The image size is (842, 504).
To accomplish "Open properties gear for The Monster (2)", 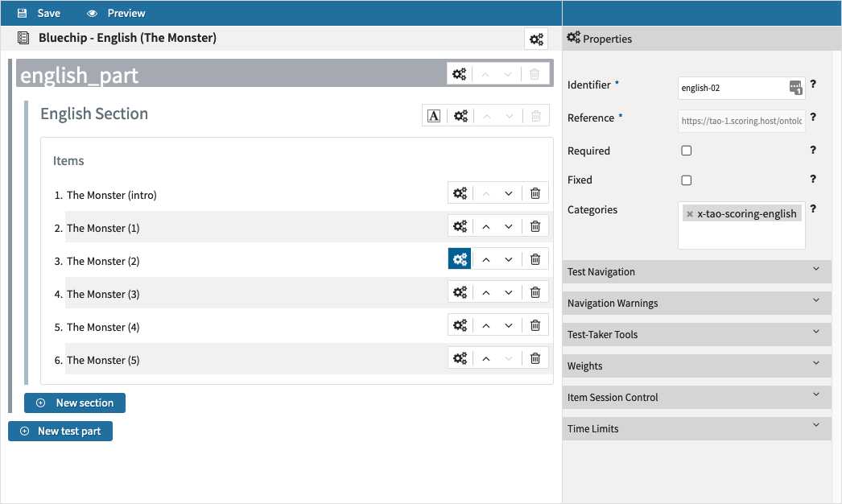I will click(x=460, y=259).
